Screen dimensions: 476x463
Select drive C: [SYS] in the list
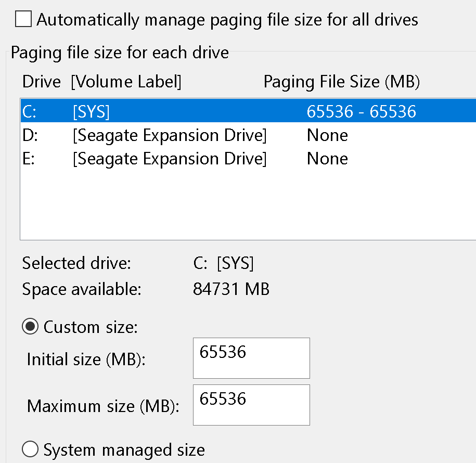pos(92,111)
